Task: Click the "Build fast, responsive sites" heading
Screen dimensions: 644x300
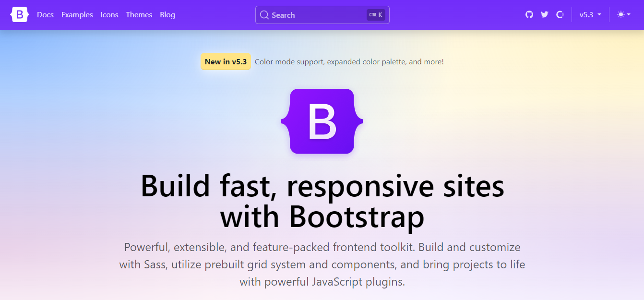Action: click(322, 201)
